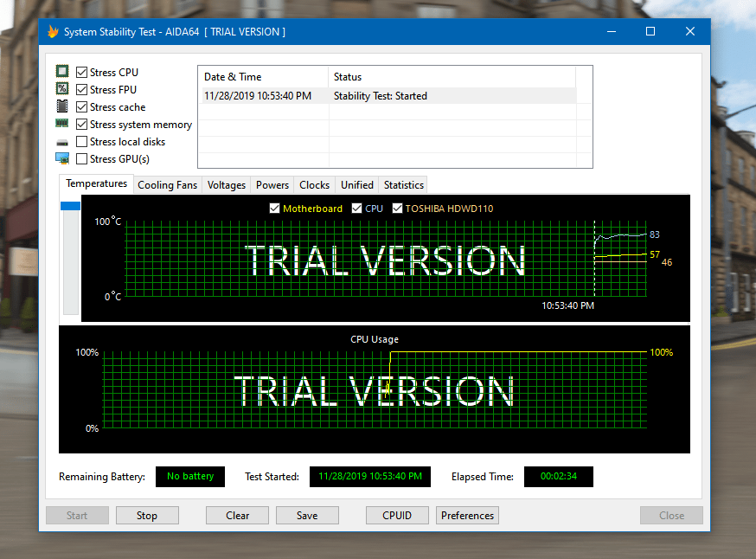Viewport: 756px width, 559px height.
Task: Switch to the Powers tab
Action: click(272, 185)
